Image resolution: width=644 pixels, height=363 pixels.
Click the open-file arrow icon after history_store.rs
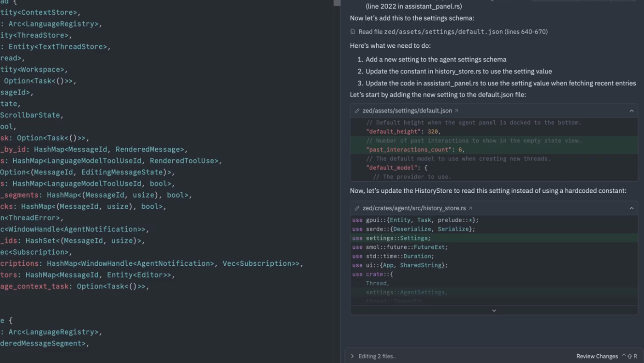pyautogui.click(x=470, y=208)
